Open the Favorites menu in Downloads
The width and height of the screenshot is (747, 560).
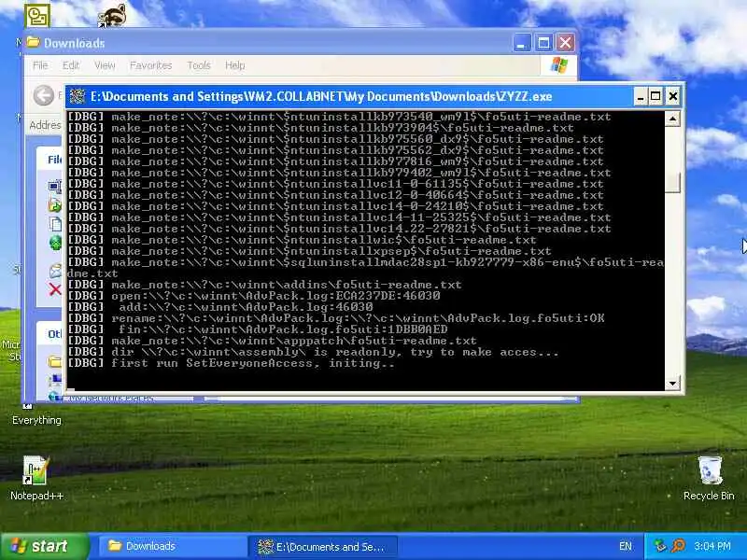point(150,65)
